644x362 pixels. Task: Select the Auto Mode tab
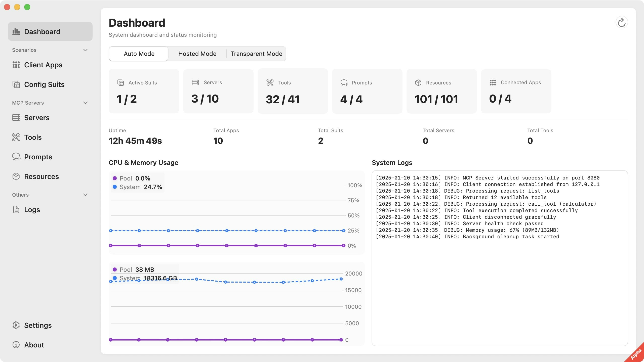point(139,54)
